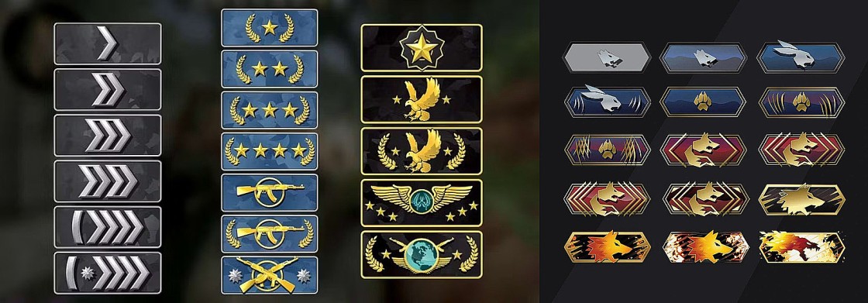Image resolution: width=868 pixels, height=303 pixels.
Task: Select the globe with crossed rifles badge
Action: click(422, 255)
